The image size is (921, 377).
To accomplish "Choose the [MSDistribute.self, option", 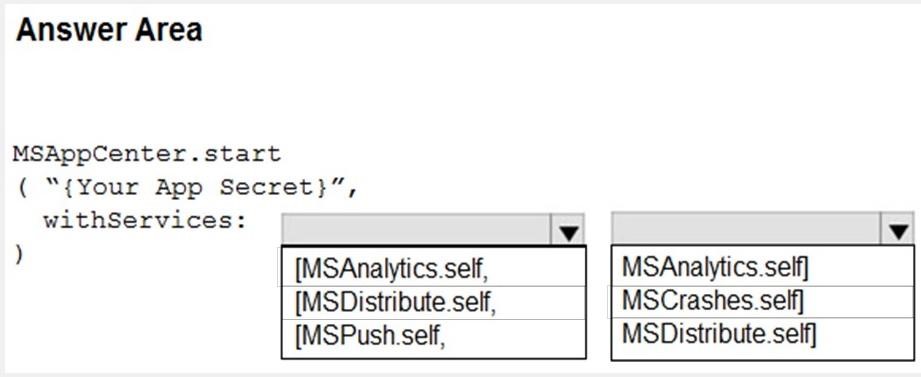I will [x=433, y=303].
